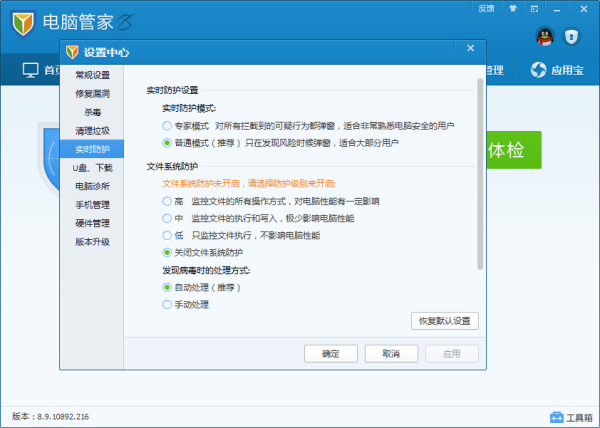
Task: Select the 硬件管理 tab
Action: pyautogui.click(x=92, y=223)
